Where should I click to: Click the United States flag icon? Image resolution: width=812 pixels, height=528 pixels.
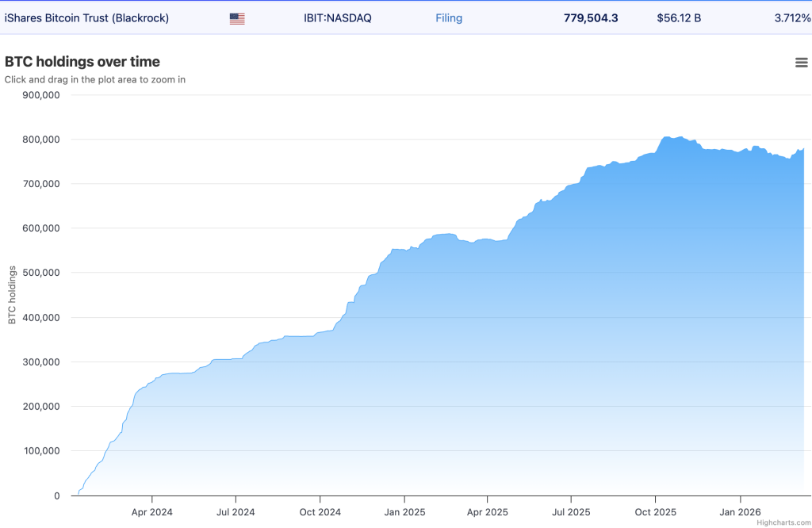(x=236, y=17)
